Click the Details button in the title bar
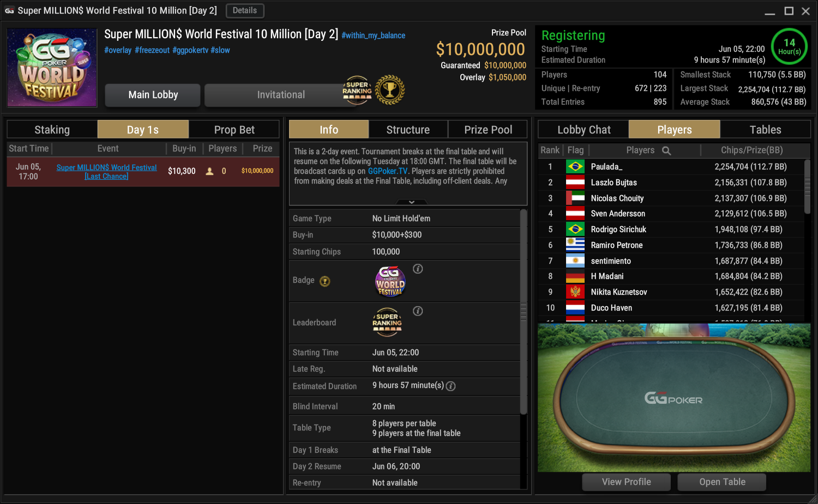The height and width of the screenshot is (504, 818). click(x=245, y=10)
